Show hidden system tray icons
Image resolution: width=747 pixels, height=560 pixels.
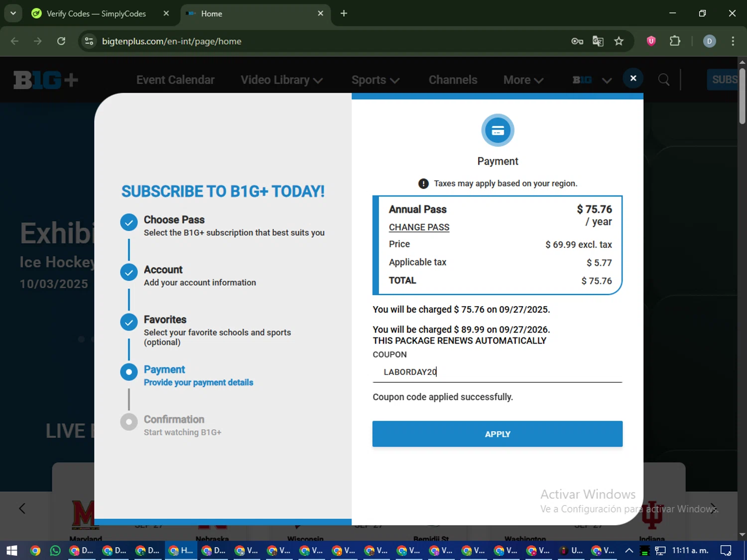tap(628, 551)
